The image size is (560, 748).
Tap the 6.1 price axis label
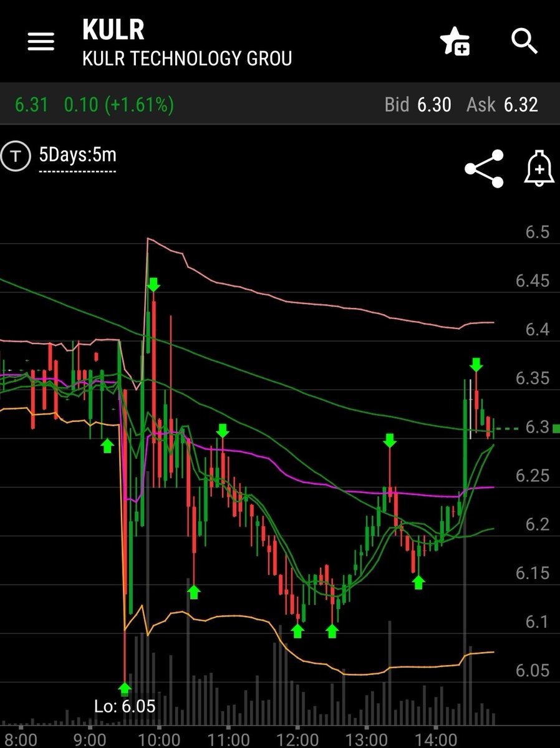tap(537, 622)
